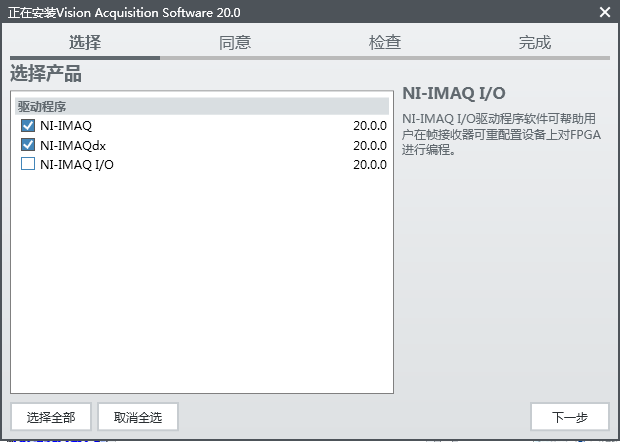Proceed with the 下一步 button
The width and height of the screenshot is (620, 442).
tap(569, 417)
